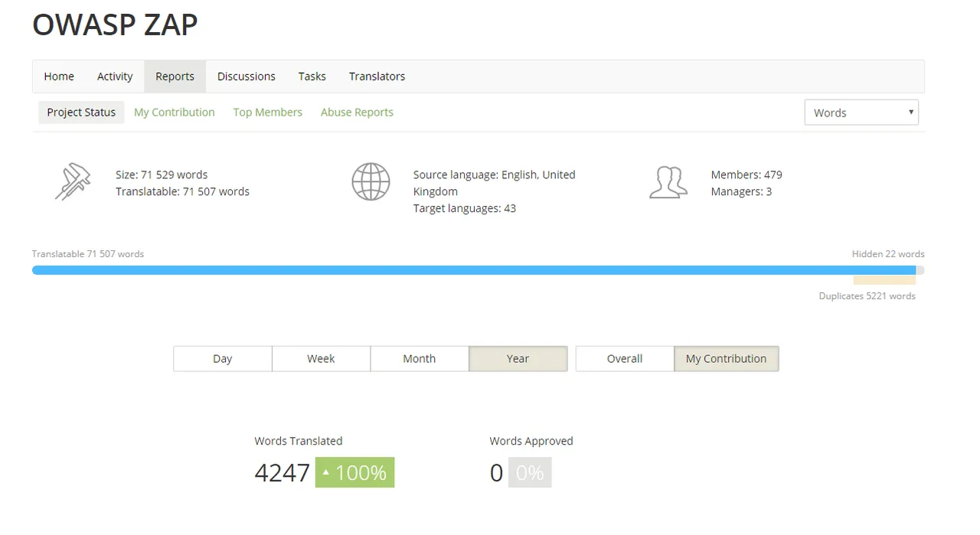Expand the Words unit dropdown
Viewport: 980px width, 535px height.
click(861, 113)
